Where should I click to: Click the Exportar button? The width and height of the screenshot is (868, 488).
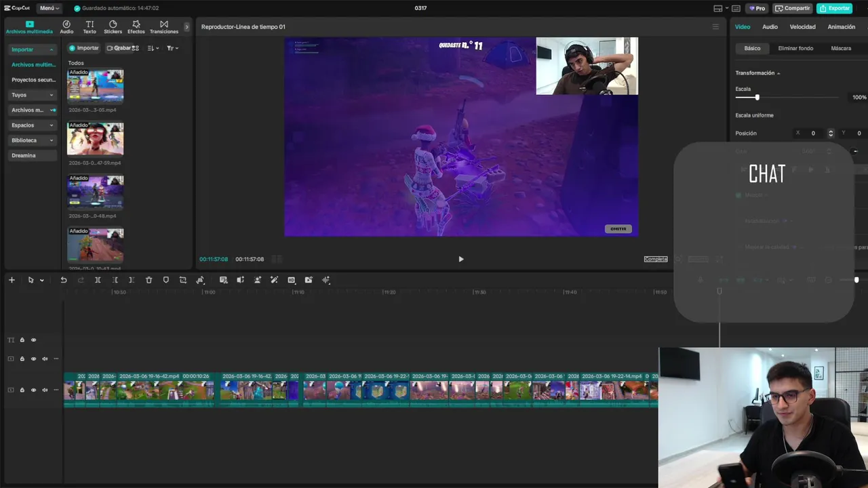(x=835, y=8)
